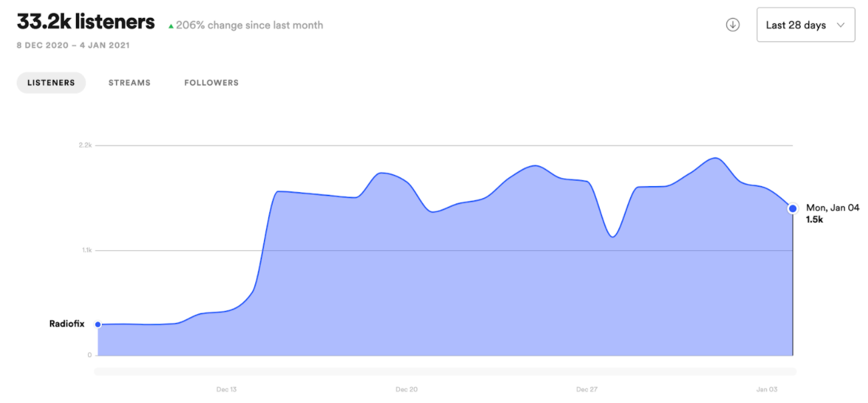This screenshot has height=403, width=868.
Task: Click the Dec 27 axis label
Action: (x=587, y=389)
